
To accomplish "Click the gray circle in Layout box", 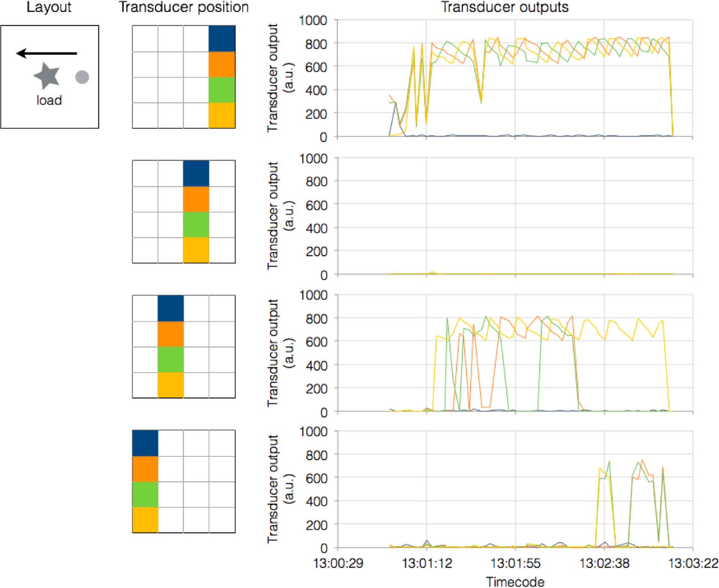I will (x=82, y=77).
